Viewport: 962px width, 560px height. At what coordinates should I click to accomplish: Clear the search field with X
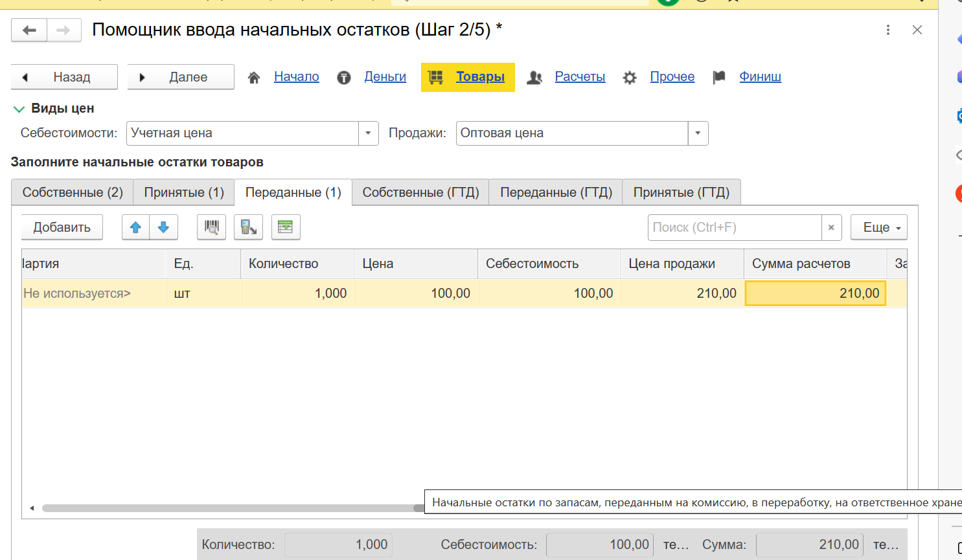(x=831, y=227)
